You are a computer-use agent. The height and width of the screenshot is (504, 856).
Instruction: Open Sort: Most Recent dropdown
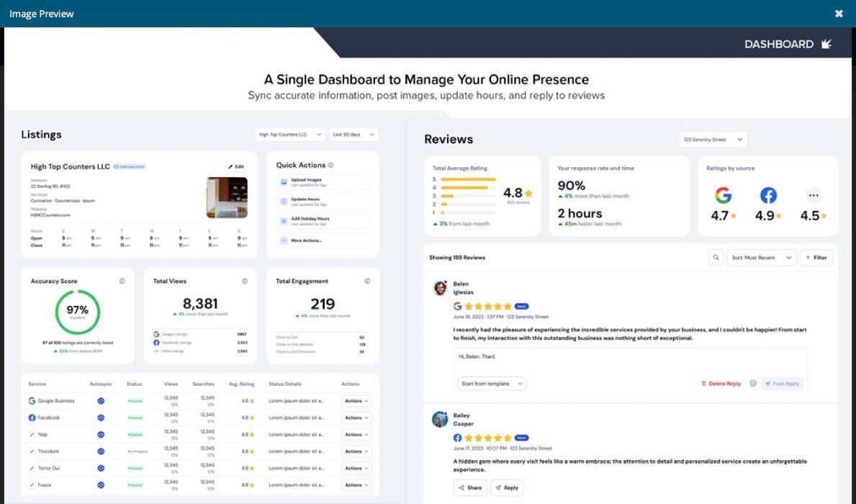pos(762,258)
